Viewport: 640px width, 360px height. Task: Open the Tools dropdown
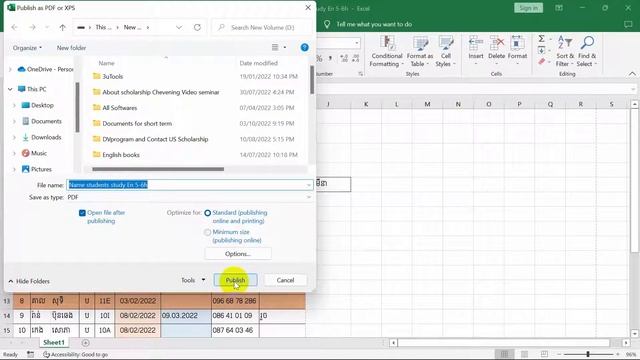193,280
